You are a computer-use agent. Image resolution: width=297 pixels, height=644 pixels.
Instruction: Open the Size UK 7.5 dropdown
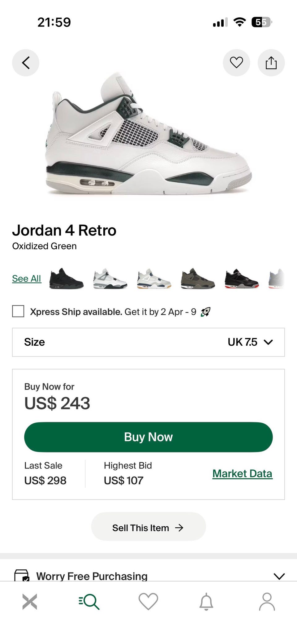pyautogui.click(x=148, y=342)
